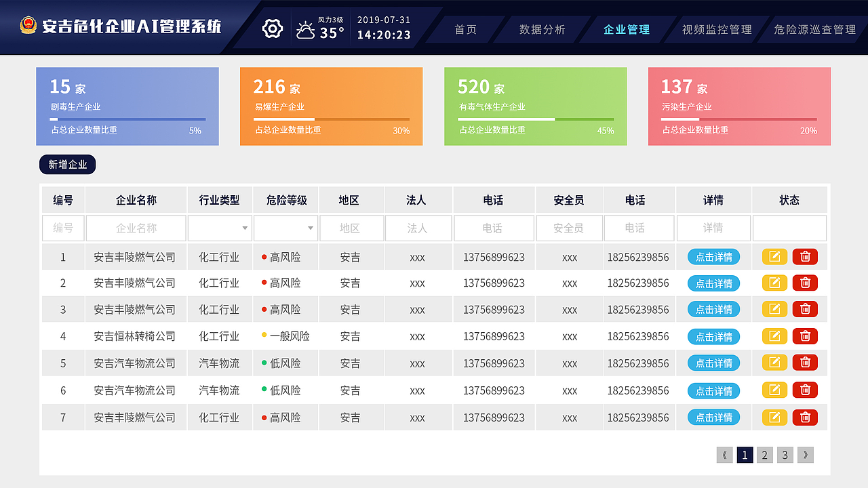The height and width of the screenshot is (488, 868).
Task: Open the settings gear icon in header
Action: pyautogui.click(x=271, y=28)
